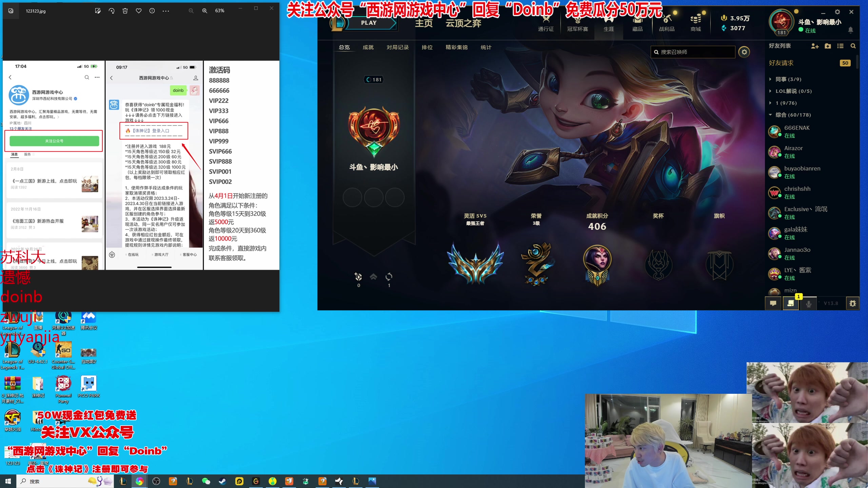The width and height of the screenshot is (868, 488).
Task: Open the missions icon with badge 1
Action: [791, 303]
